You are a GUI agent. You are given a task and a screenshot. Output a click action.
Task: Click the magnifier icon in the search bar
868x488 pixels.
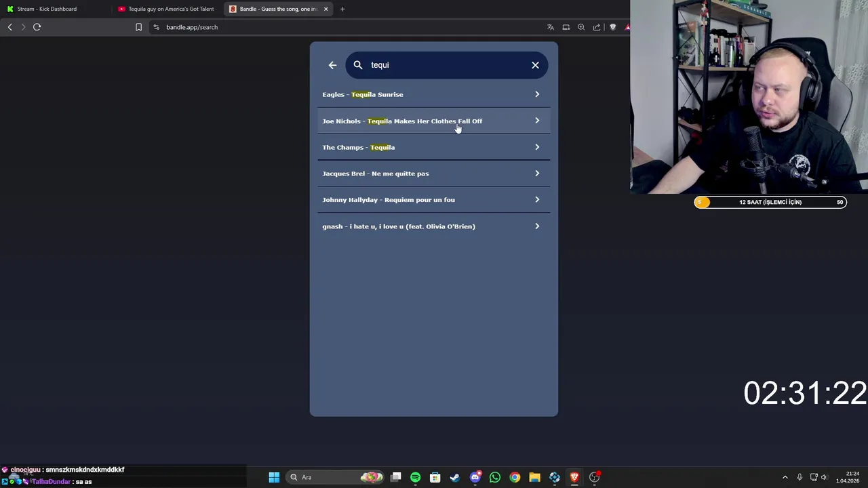coord(358,65)
